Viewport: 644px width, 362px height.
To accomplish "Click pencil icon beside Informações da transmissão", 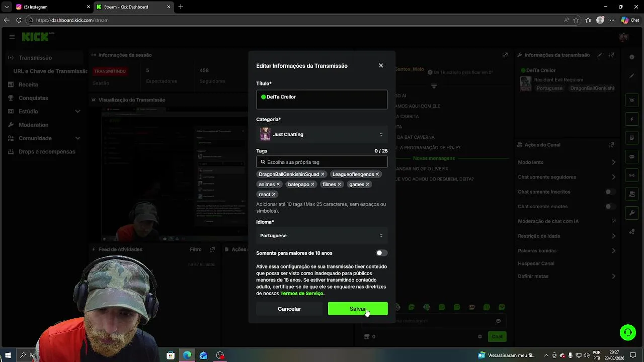I will (x=600, y=55).
